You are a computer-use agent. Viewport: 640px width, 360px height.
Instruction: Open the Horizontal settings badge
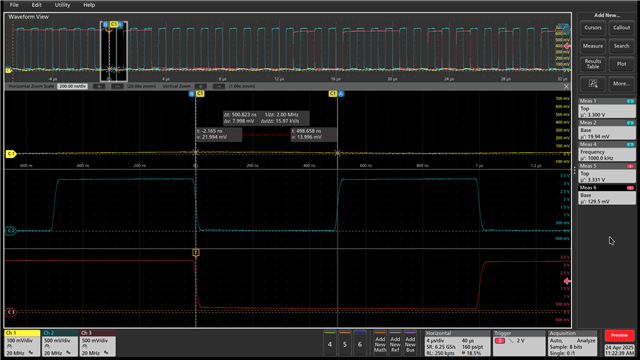click(x=457, y=343)
